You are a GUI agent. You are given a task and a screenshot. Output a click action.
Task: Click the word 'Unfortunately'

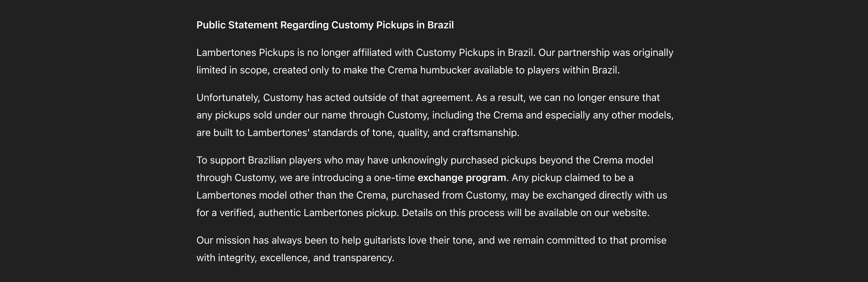click(x=228, y=98)
